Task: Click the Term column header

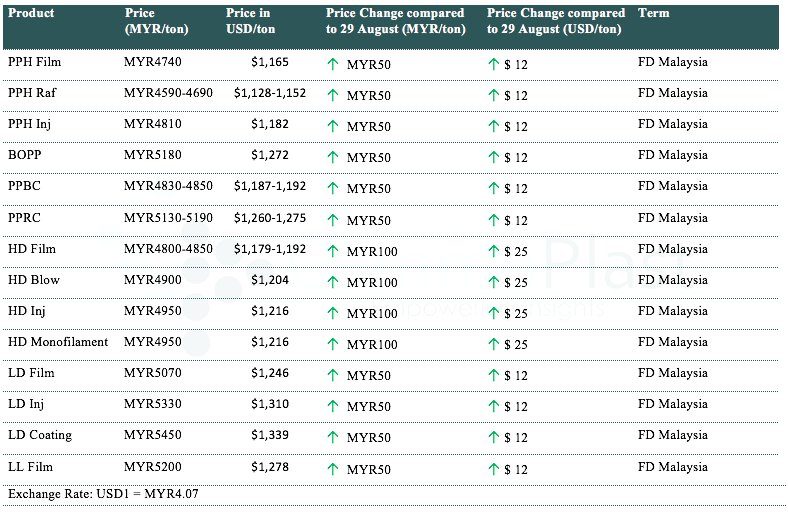Action: pyautogui.click(x=653, y=14)
